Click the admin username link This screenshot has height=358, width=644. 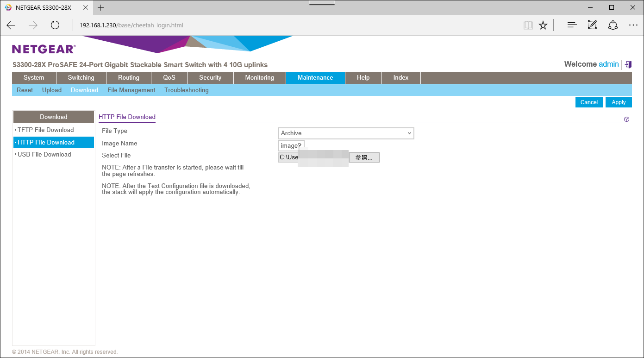tap(609, 64)
